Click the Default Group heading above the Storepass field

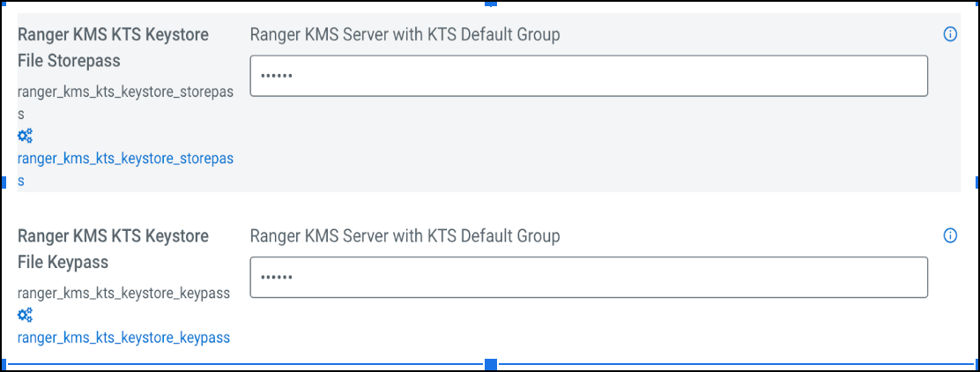pos(405,34)
